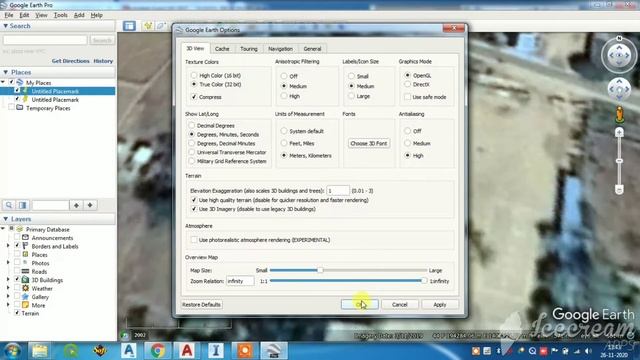This screenshot has height=360, width=640.
Task: Click the volume speaker icon in the system tray
Action: pos(588,351)
